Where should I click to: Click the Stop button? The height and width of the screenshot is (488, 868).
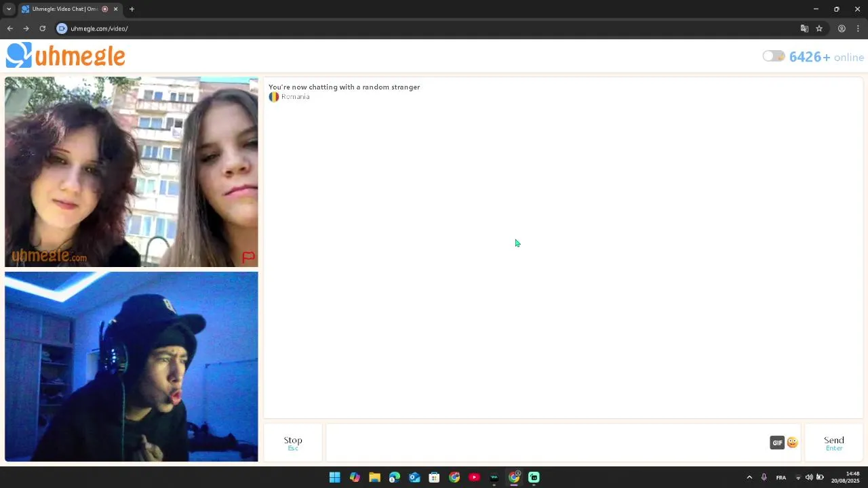[x=293, y=443]
